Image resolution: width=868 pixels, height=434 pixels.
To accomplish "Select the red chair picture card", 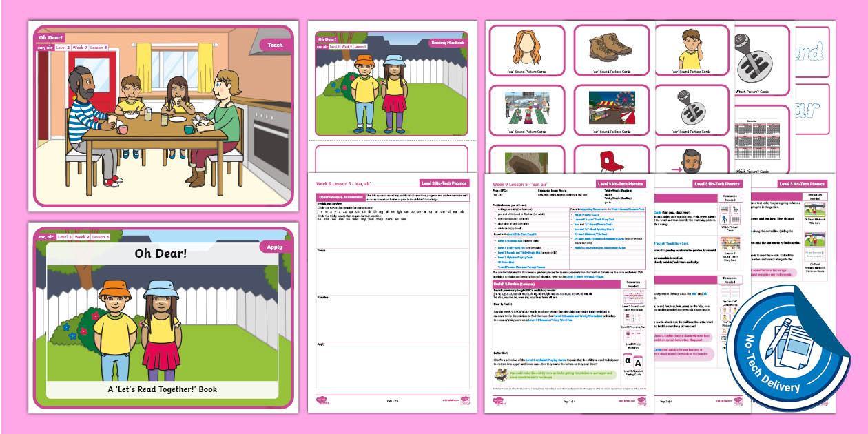I will pyautogui.click(x=610, y=162).
